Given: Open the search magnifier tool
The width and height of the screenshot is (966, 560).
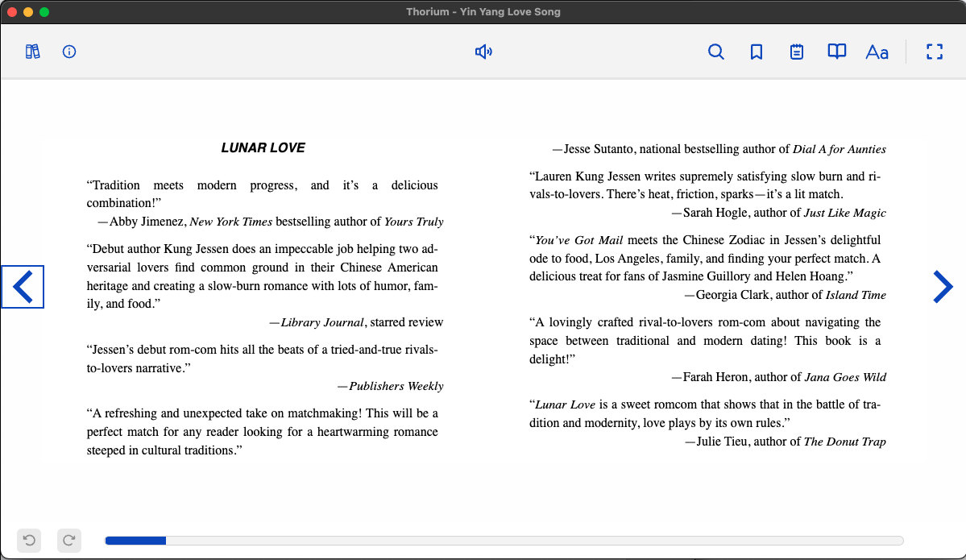Looking at the screenshot, I should (715, 52).
